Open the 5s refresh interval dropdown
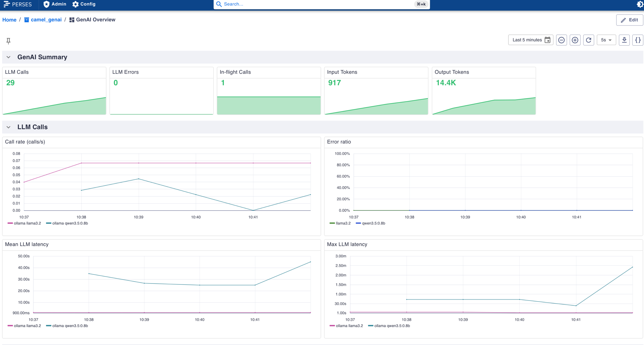This screenshot has height=345, width=644. coord(606,40)
